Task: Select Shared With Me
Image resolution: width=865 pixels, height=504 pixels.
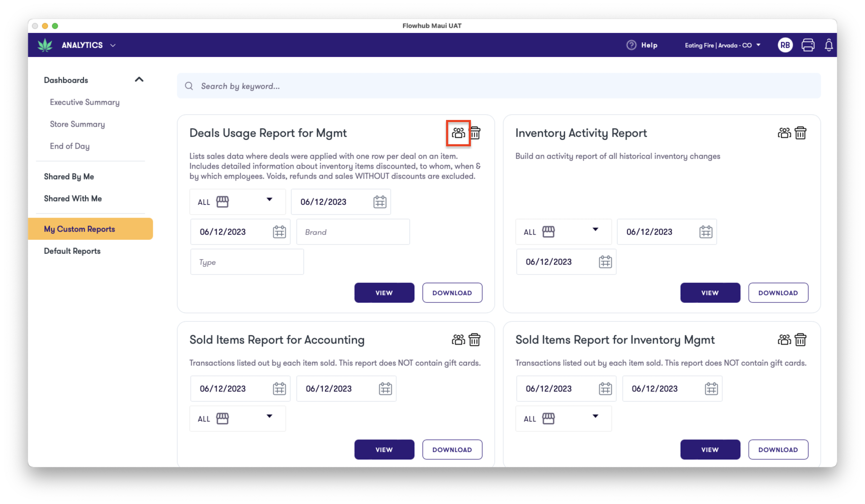Action: coord(73,199)
